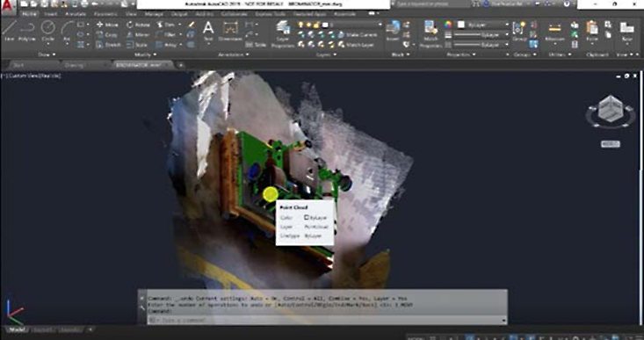This screenshot has width=644, height=340.
Task: Switch to the Output ribbon tab
Action: coord(179,13)
